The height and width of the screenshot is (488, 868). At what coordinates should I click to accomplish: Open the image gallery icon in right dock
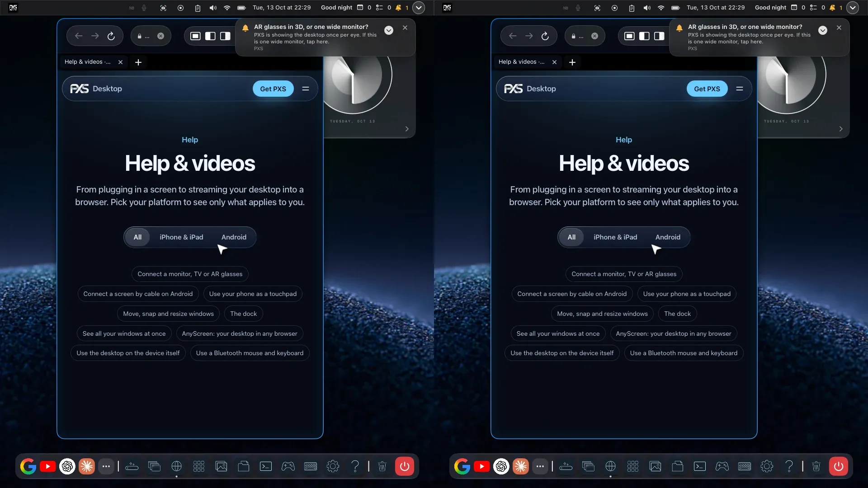tap(656, 466)
